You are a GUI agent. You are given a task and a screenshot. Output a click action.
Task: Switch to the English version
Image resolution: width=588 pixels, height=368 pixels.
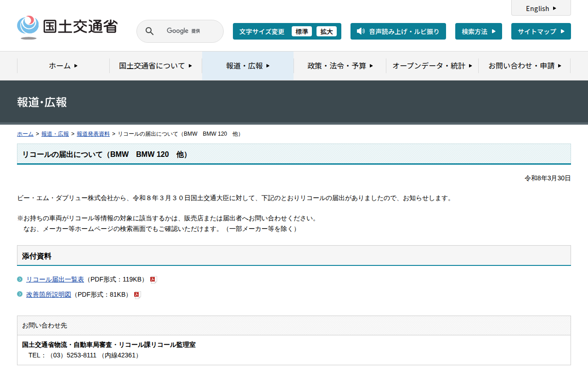coord(541,8)
